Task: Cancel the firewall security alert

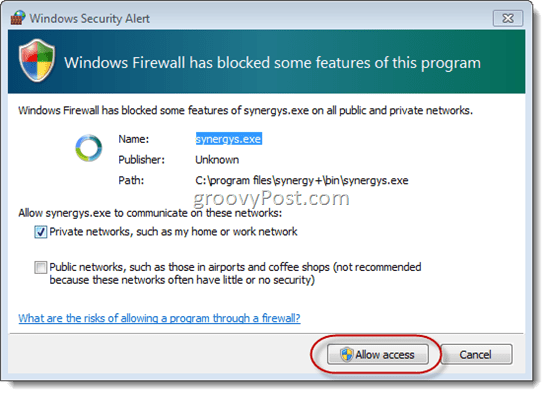Action: (476, 354)
